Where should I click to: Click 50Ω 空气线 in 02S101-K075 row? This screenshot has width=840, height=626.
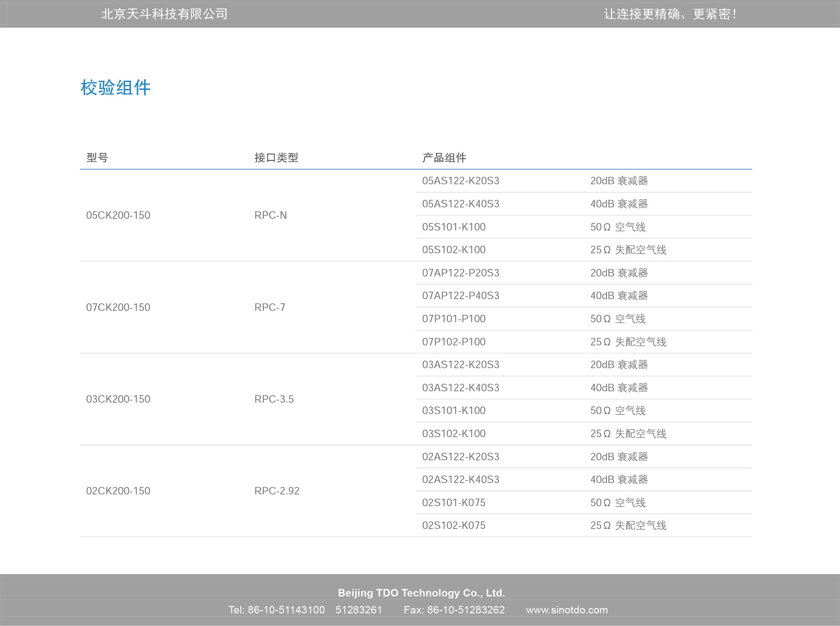(618, 503)
